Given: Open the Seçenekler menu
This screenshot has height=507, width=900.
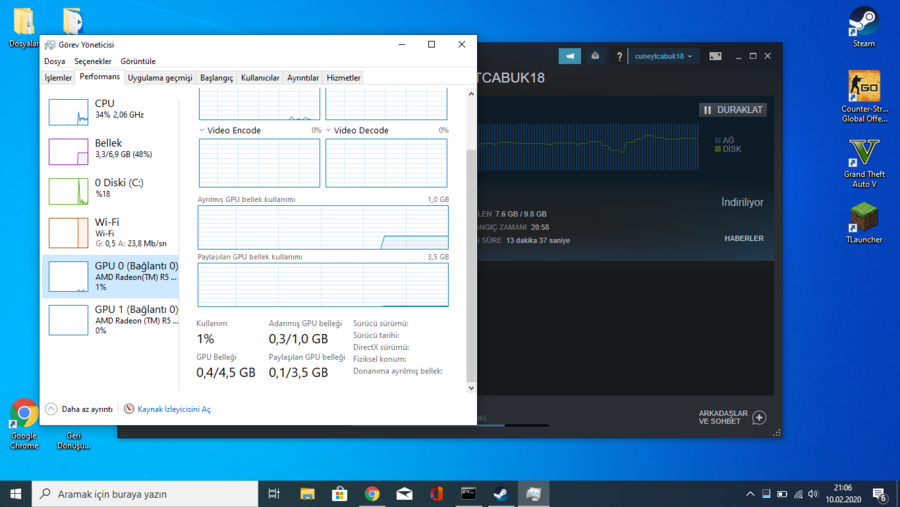Looking at the screenshot, I should (92, 61).
